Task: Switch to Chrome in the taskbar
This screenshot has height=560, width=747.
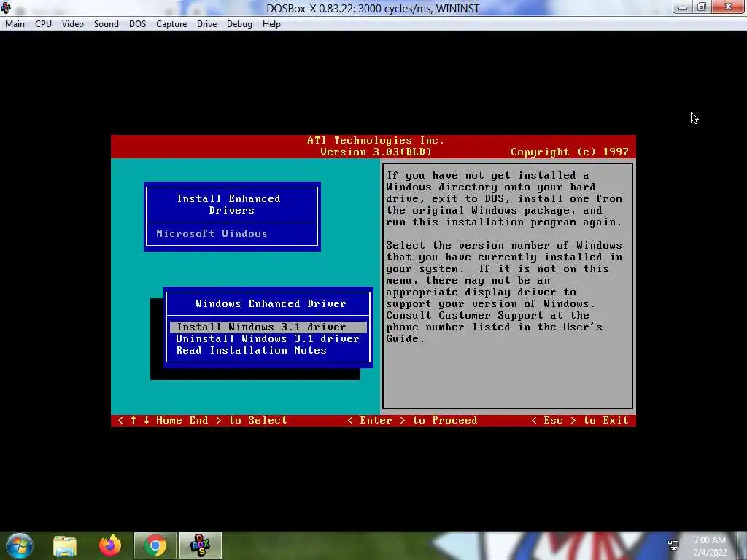Action: [155, 545]
